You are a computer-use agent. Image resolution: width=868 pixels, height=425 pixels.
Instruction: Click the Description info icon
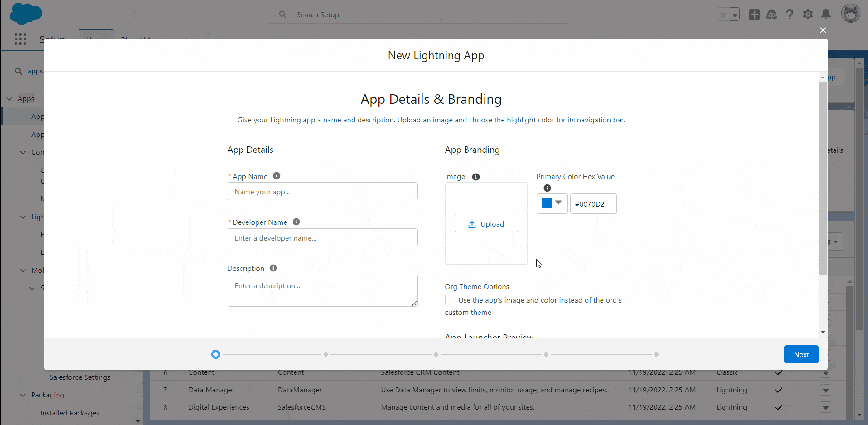[x=273, y=268]
